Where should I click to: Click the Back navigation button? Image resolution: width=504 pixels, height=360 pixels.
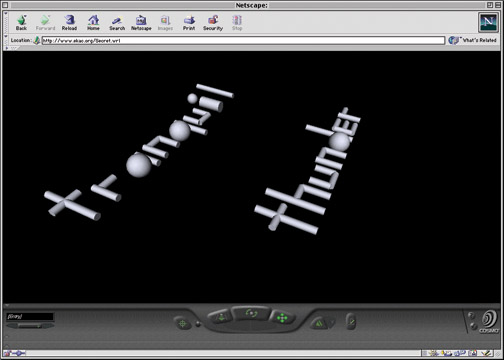(x=21, y=23)
